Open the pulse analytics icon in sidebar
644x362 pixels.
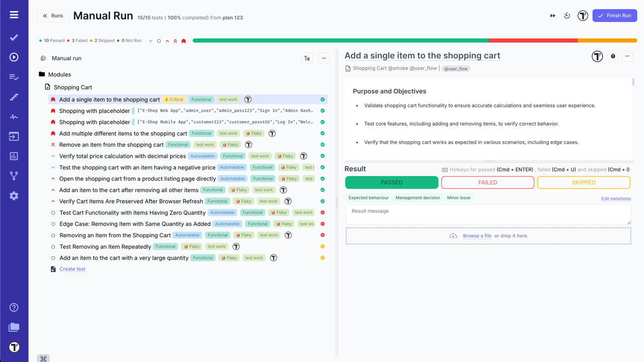[x=14, y=117]
